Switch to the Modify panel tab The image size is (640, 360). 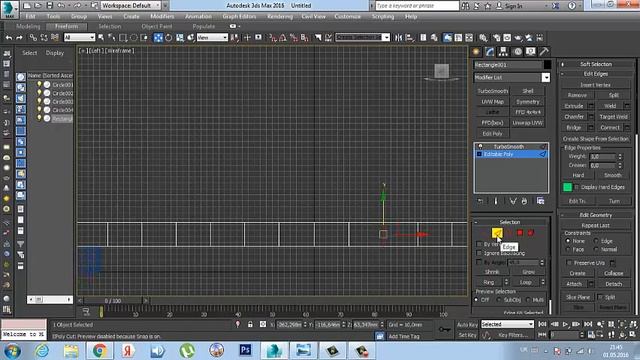489,52
